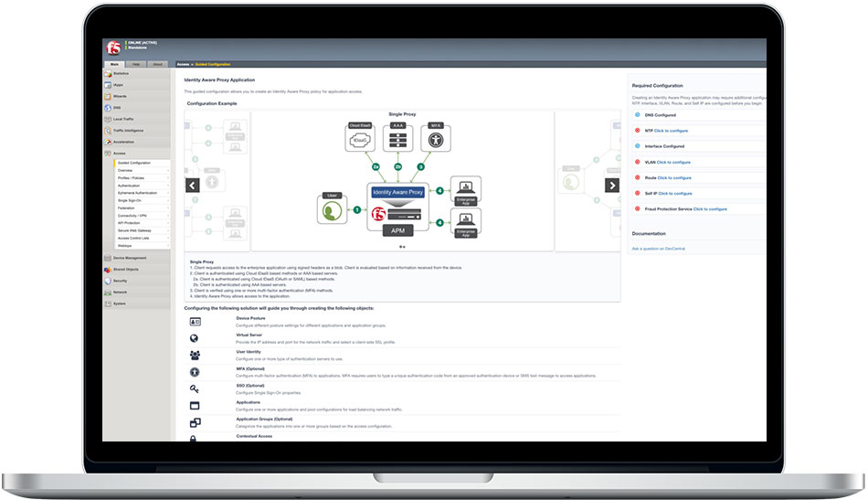This screenshot has height=500, width=868.
Task: Click the carousel dot indicator below the diagram
Action: pos(402,247)
